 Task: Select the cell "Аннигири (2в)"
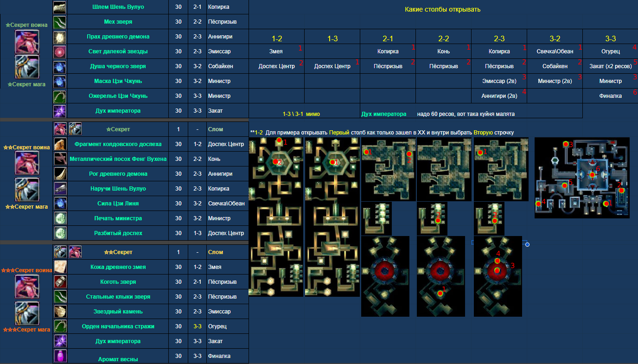(499, 96)
